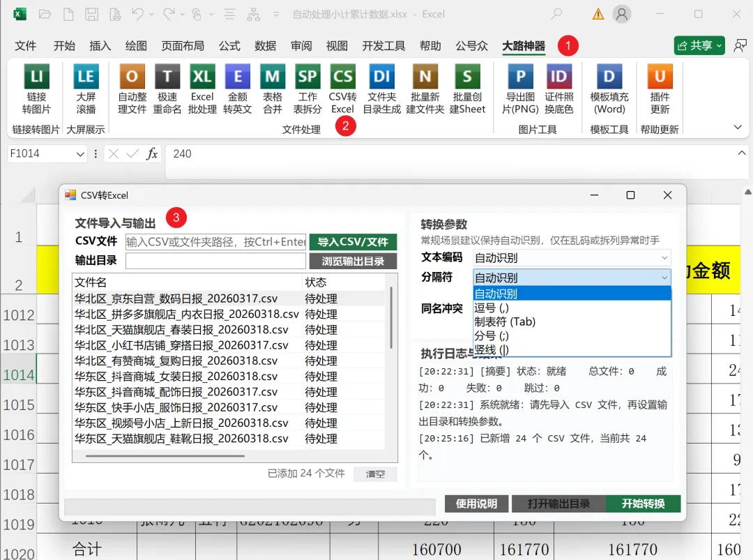The width and height of the screenshot is (753, 560).
Task: Click the fx insert function icon
Action: tap(152, 153)
